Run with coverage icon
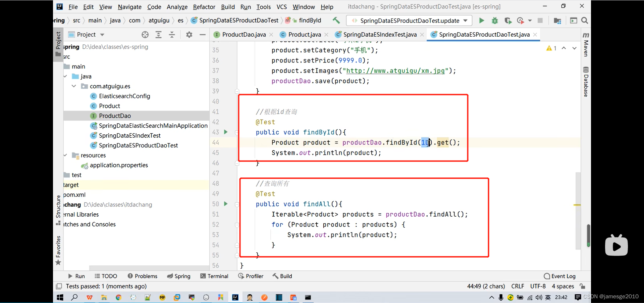Image resolution: width=644 pixels, height=303 pixels. pos(508,20)
